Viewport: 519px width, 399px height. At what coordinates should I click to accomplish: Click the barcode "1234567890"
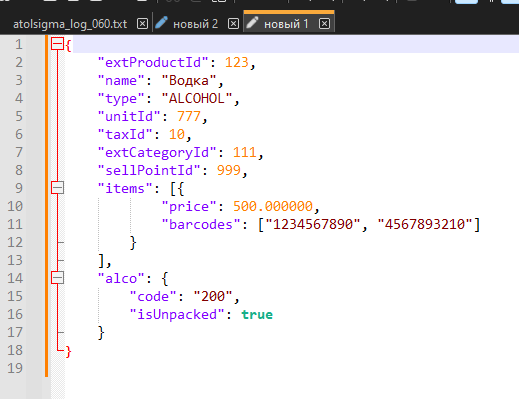pyautogui.click(x=313, y=224)
